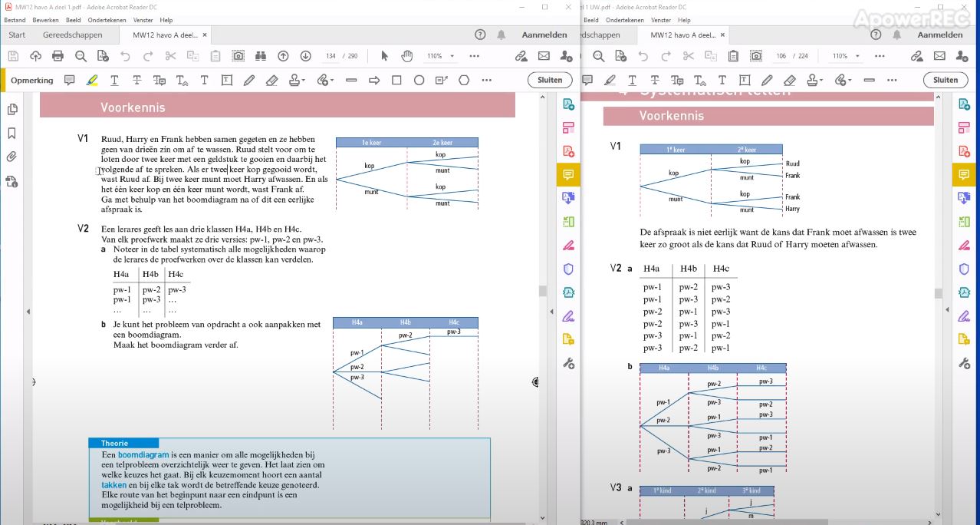Image resolution: width=980 pixels, height=525 pixels.
Task: Click the help question mark in deel 1.pdf window
Action: coord(480,35)
